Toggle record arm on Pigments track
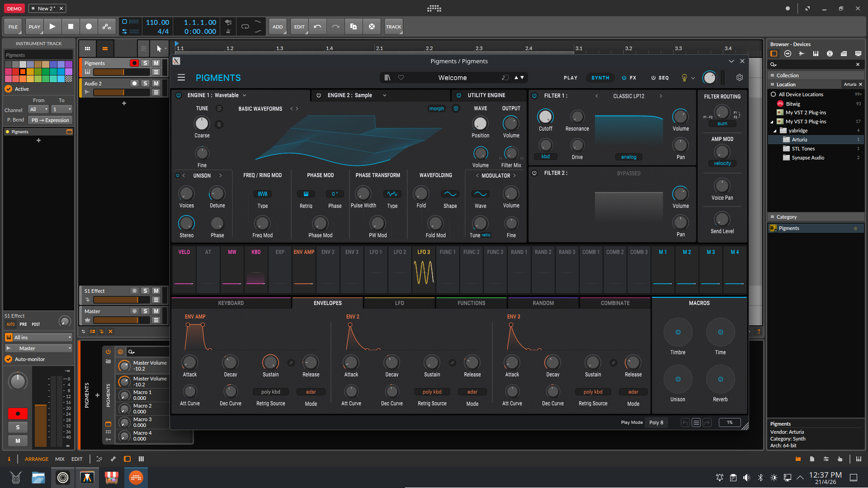 (x=134, y=63)
